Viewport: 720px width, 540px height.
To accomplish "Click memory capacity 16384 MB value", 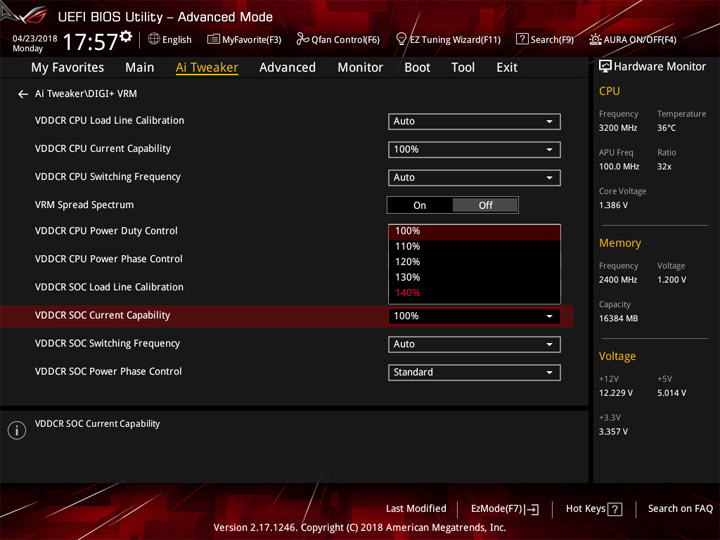I will pos(618,318).
